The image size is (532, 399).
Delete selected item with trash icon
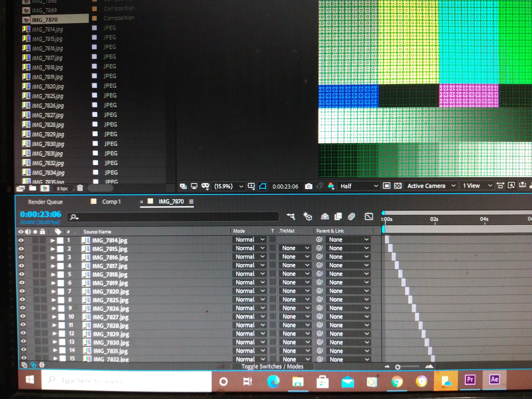[x=80, y=188]
